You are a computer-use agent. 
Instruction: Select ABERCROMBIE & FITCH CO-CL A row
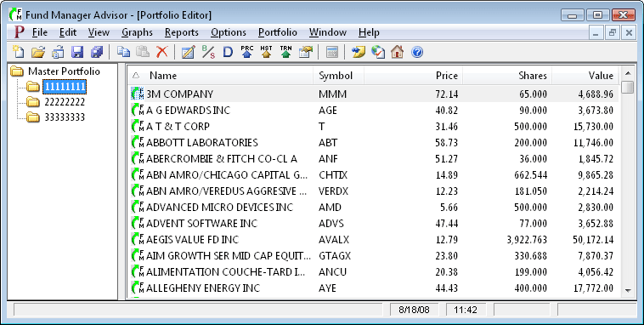(x=374, y=159)
